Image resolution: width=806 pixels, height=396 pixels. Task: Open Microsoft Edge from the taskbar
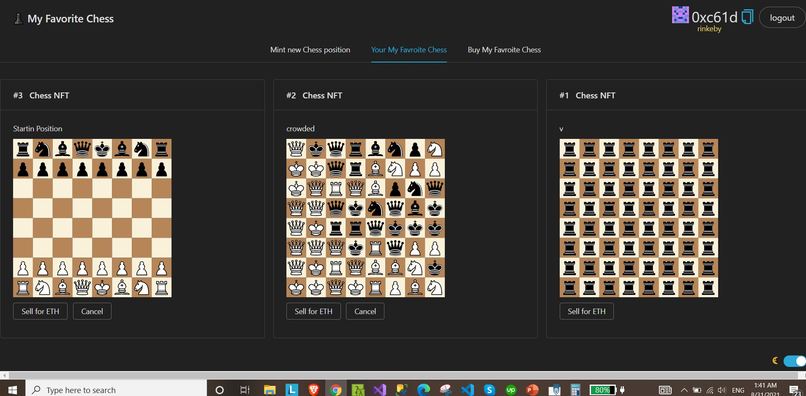424,390
